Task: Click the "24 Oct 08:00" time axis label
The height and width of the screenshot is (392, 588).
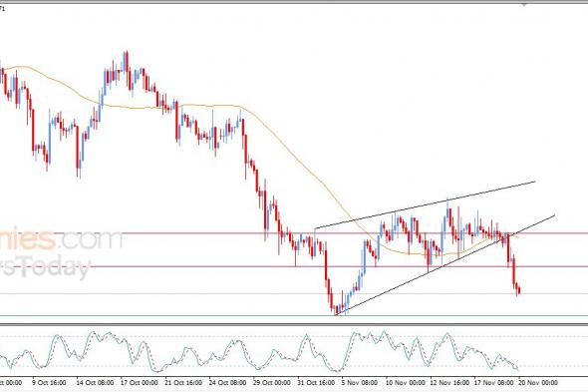Action: [x=227, y=383]
